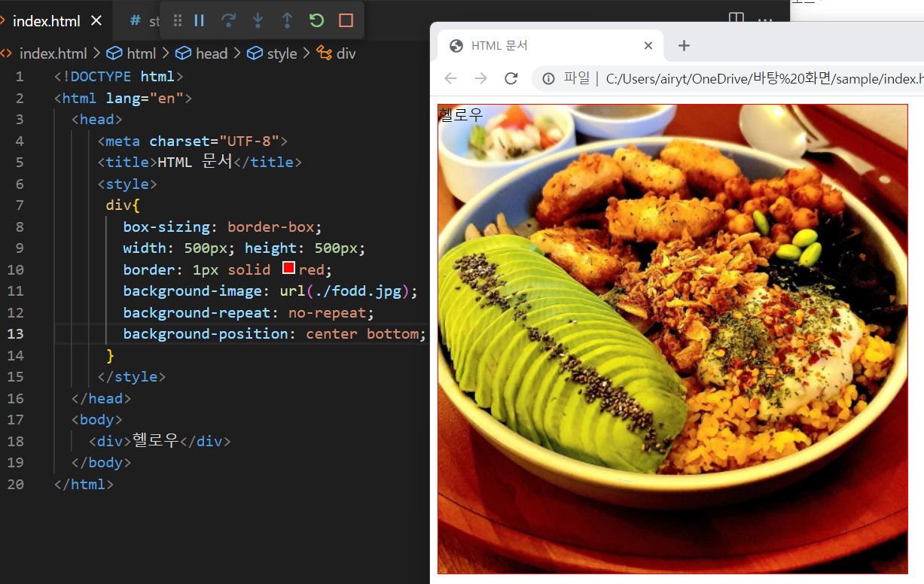
Task: Restart the debug session
Action: pos(316,20)
